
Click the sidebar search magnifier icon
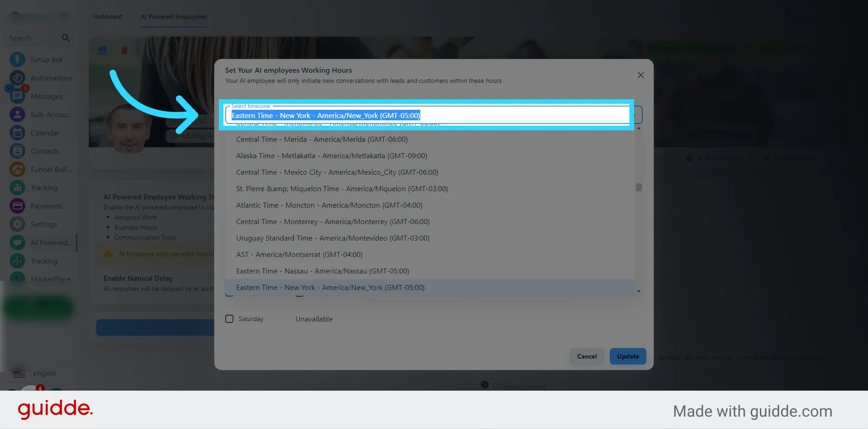click(65, 38)
